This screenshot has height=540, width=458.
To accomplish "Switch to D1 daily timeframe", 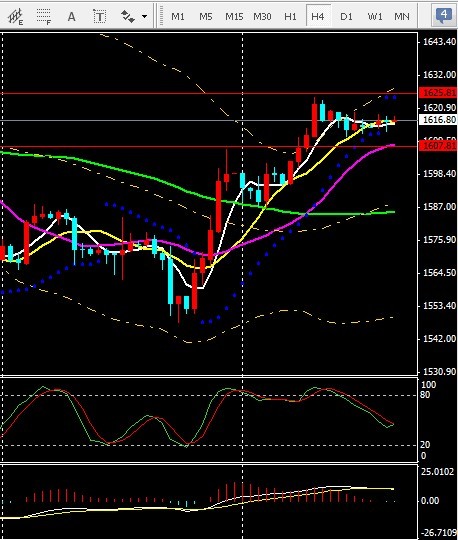I will [x=346, y=17].
